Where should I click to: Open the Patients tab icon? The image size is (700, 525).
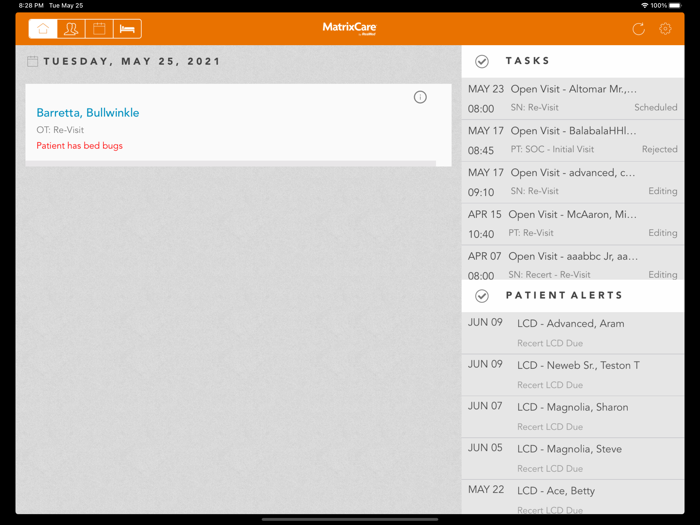pos(71,29)
